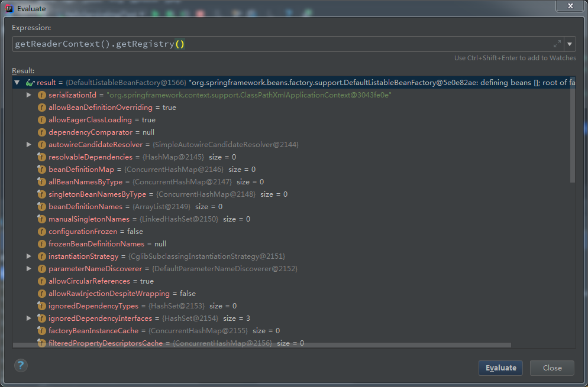The height and width of the screenshot is (387, 588).
Task: Click the field icon of allowCircularReferences
Action: click(41, 281)
